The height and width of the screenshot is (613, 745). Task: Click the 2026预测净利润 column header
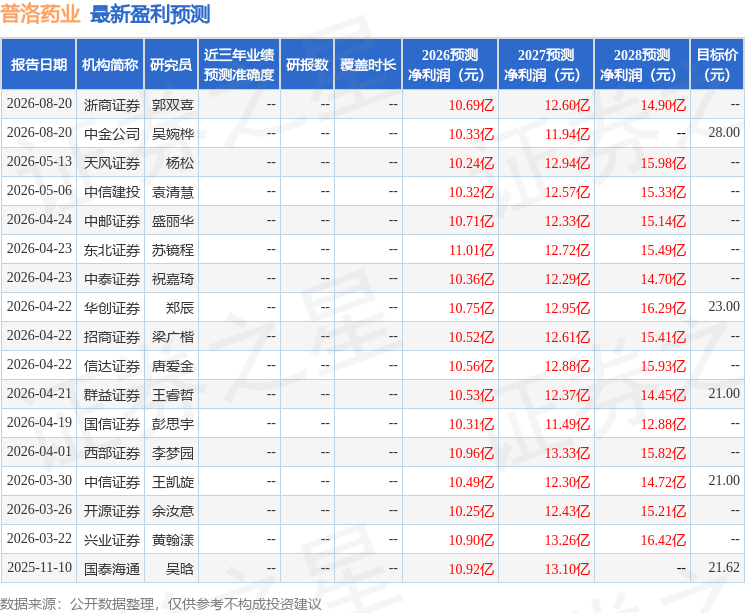click(x=449, y=65)
